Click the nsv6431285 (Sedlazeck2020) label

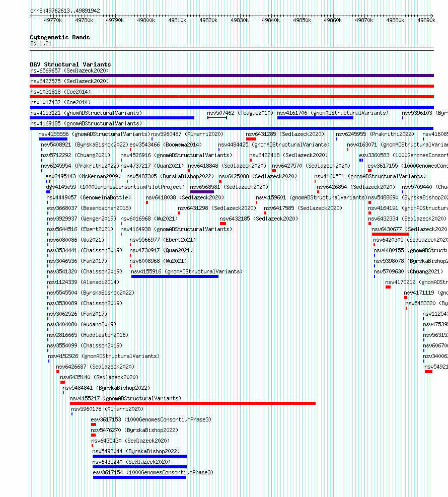[x=285, y=134]
